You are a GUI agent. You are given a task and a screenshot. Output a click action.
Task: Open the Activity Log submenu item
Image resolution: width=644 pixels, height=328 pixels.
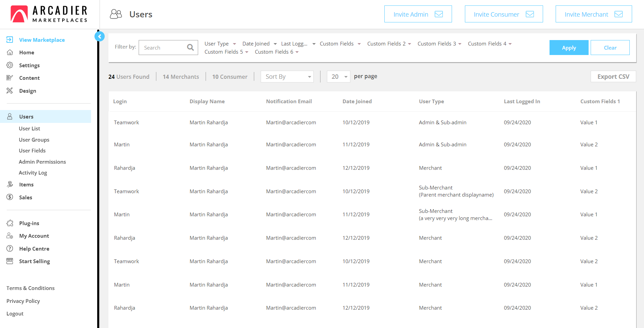click(33, 173)
